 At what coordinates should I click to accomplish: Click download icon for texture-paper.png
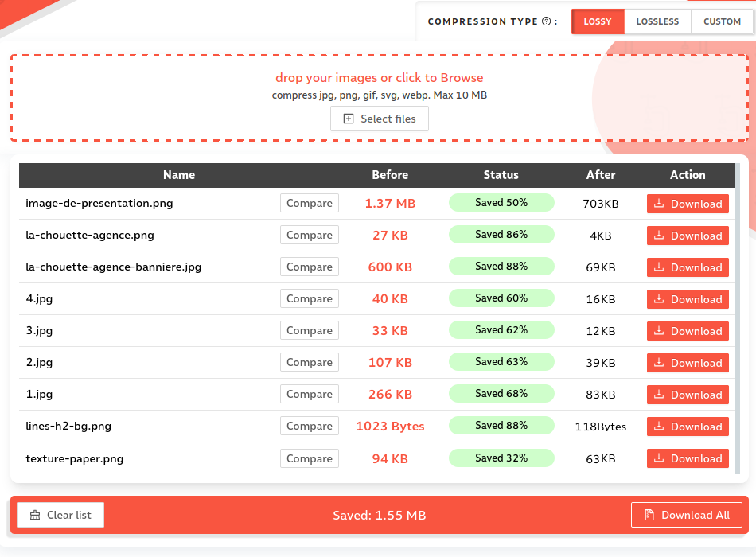click(x=659, y=458)
